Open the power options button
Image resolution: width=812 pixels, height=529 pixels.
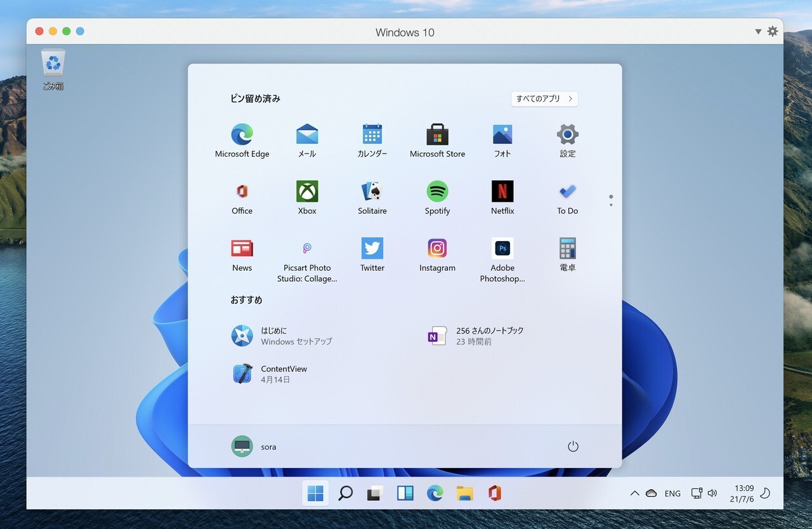(x=573, y=447)
